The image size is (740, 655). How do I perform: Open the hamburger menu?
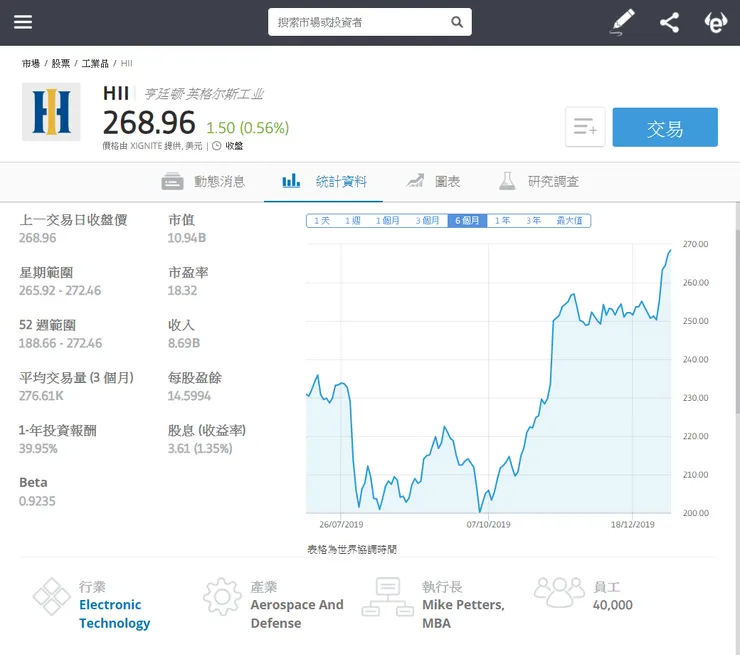23,22
